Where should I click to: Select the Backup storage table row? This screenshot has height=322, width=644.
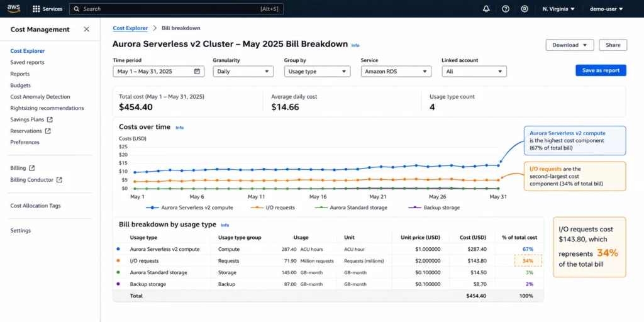click(x=328, y=284)
